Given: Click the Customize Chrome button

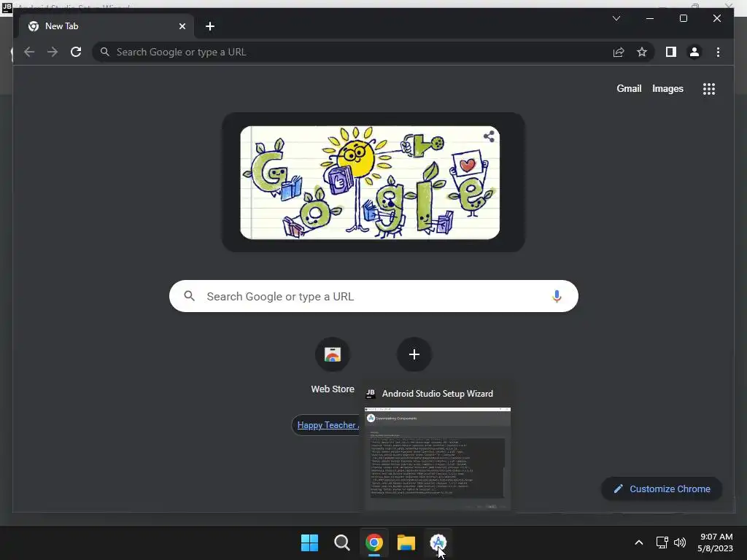Looking at the screenshot, I should [662, 489].
